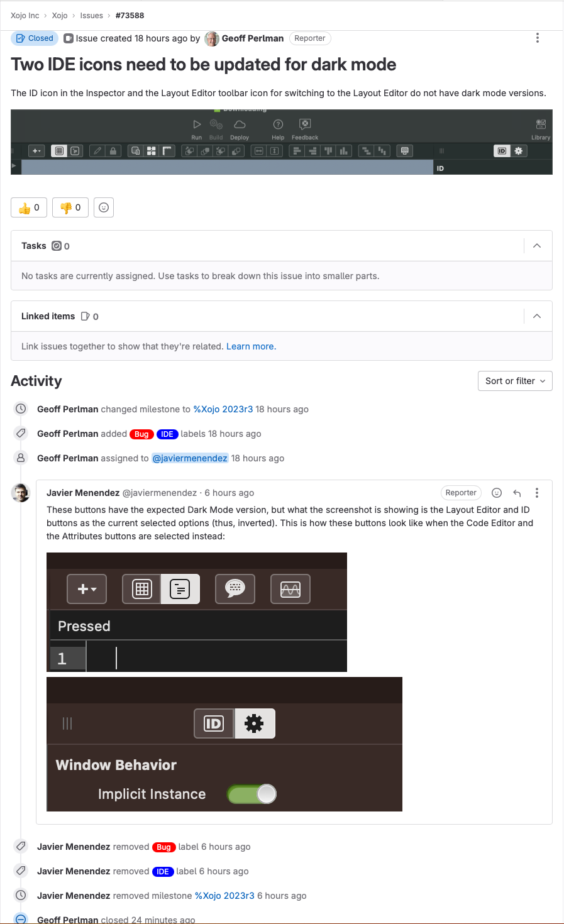Reply to Javier Menendez's comment
Screen dimensions: 564x924
517,493
